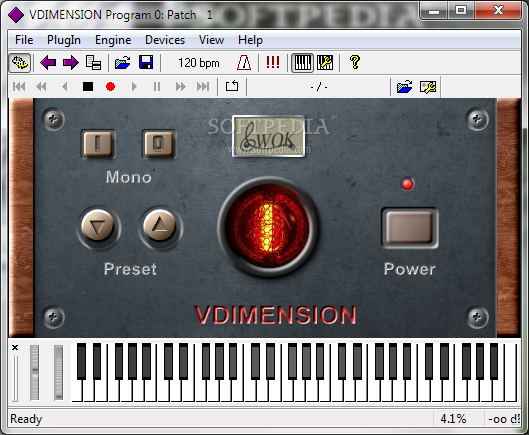Send MIDI panic with red exclamation marks
This screenshot has height=435, width=529.
pos(273,63)
